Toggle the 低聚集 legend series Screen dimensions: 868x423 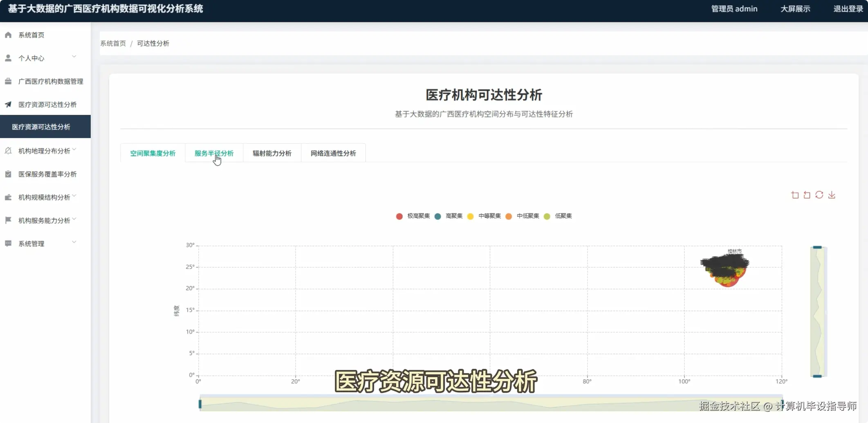coord(558,216)
